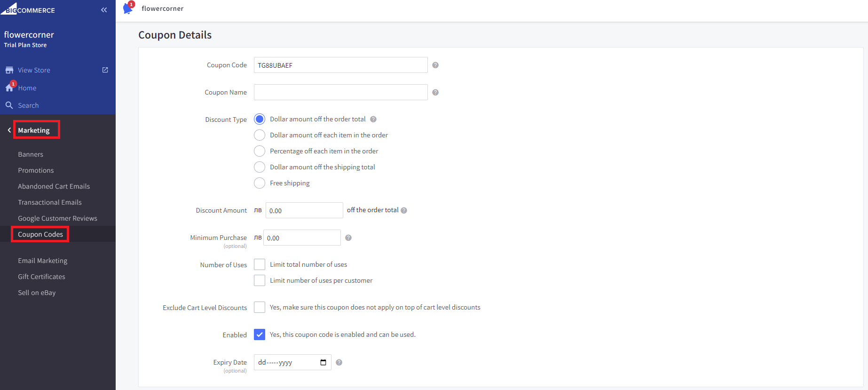Screen dimensions: 868x390
Task: Open help icon for order total discount type
Action: [373, 119]
